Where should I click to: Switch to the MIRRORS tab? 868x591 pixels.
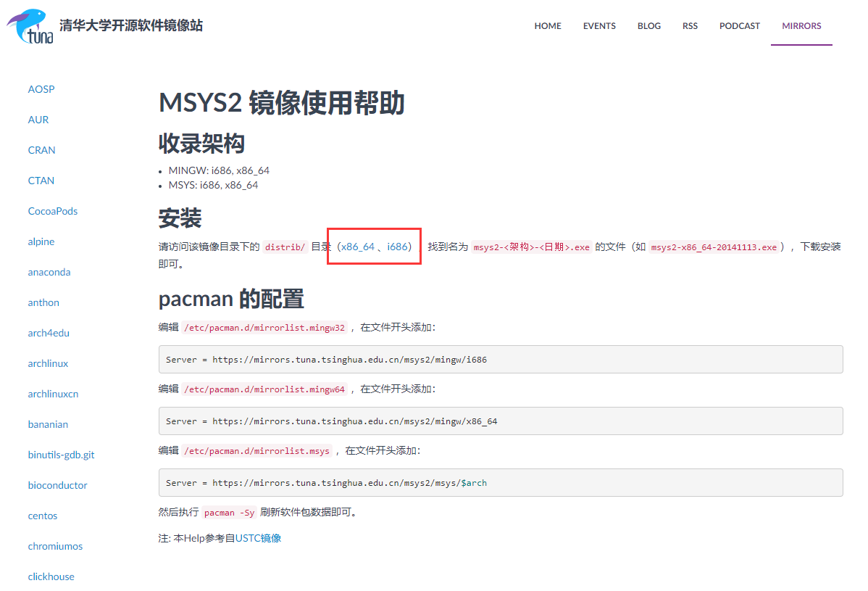pyautogui.click(x=801, y=25)
